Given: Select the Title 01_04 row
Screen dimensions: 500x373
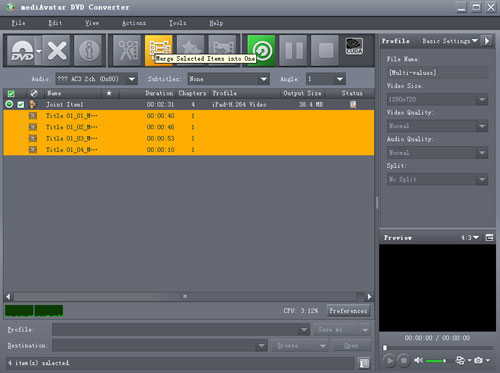Looking at the screenshot, I should click(x=189, y=150).
